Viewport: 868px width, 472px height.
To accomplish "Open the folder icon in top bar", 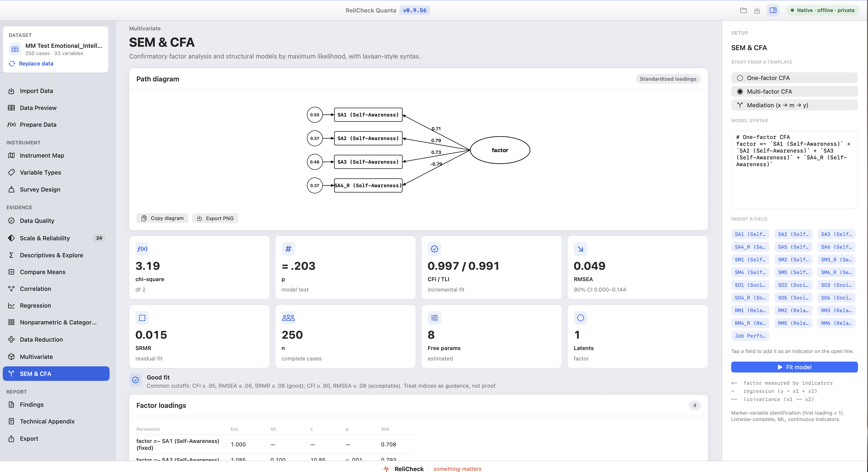I will coord(743,10).
